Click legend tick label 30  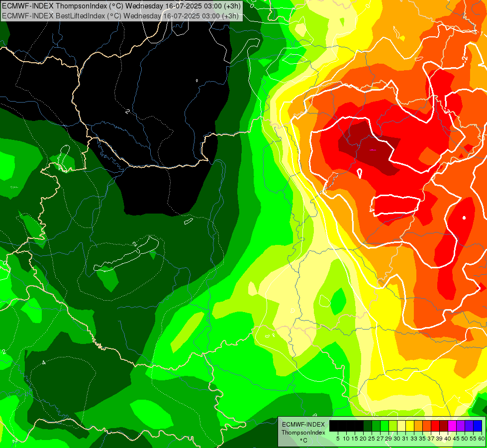coord(397,439)
